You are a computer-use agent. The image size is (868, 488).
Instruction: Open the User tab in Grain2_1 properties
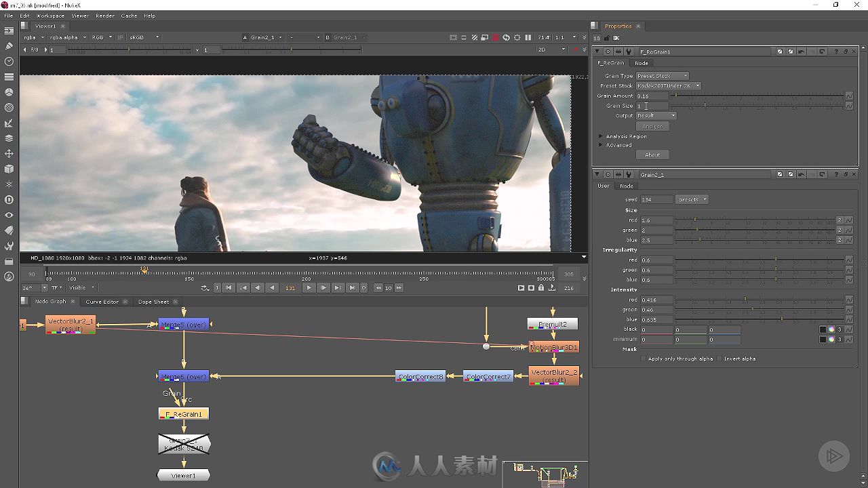(x=603, y=186)
